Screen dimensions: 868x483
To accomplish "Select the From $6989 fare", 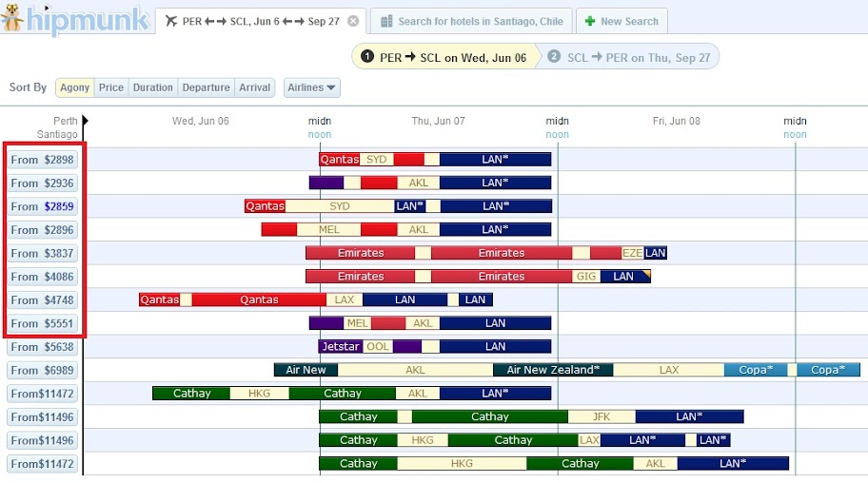I will tap(43, 370).
